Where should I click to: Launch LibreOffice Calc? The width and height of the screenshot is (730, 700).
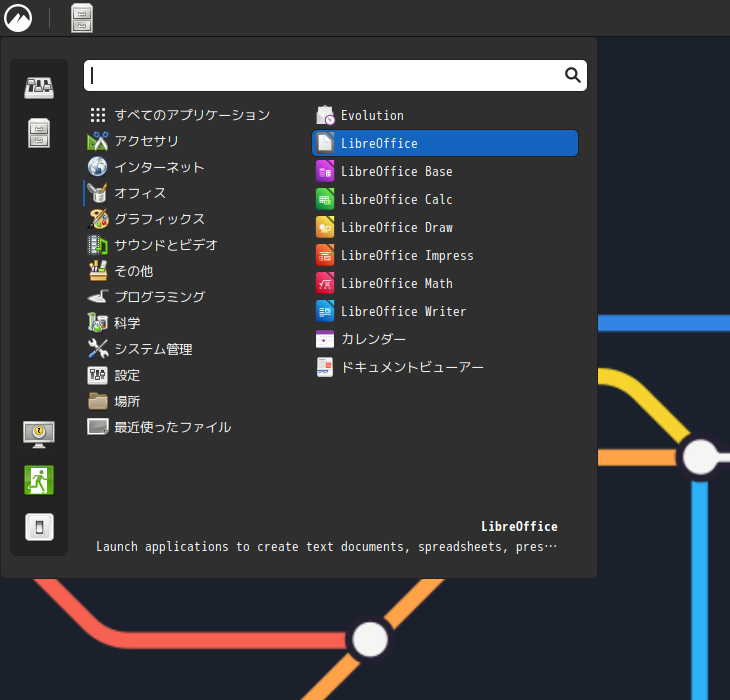445,199
